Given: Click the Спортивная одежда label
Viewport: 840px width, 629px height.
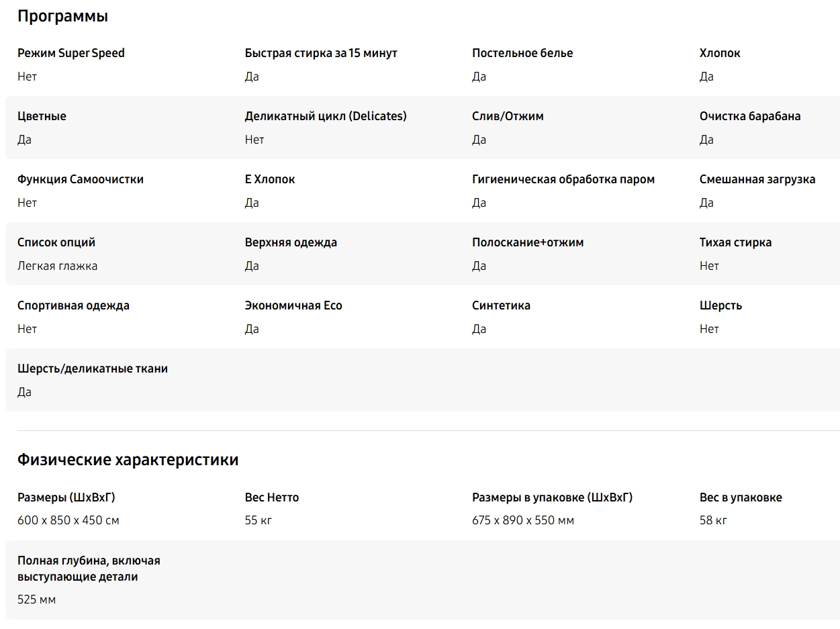Looking at the screenshot, I should pos(73,305).
